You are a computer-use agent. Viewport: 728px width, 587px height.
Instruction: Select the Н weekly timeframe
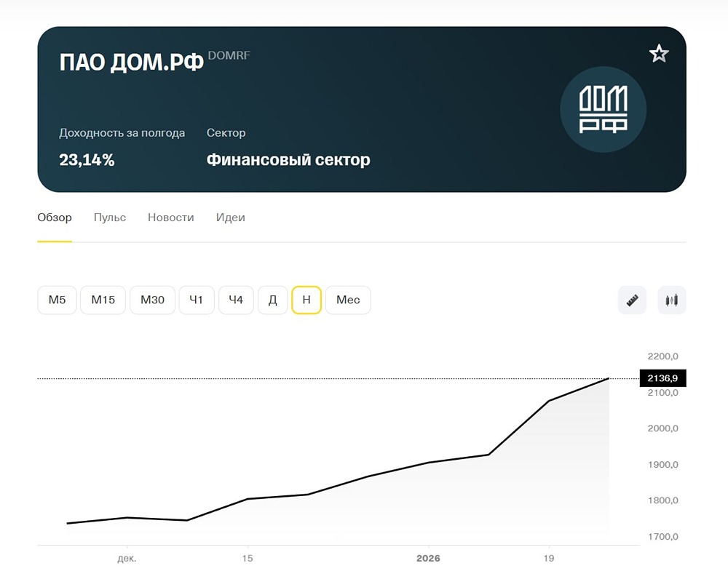tap(306, 300)
